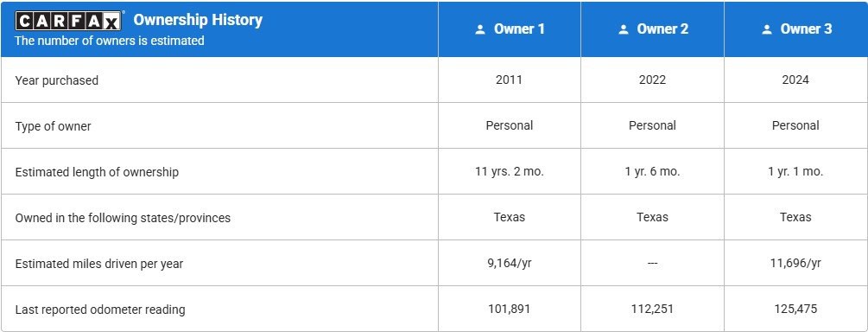The image size is (868, 332).
Task: Click the Owner 1 column header
Action: [510, 29]
